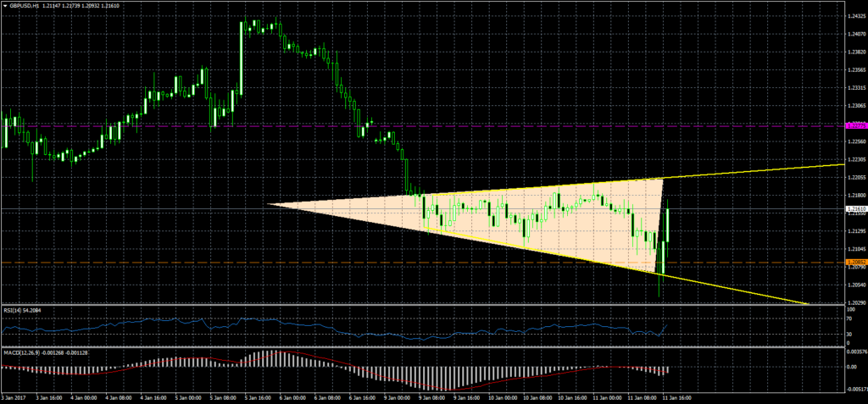Click the small arrow before GBPUSD,H1
The height and width of the screenshot is (404, 868).
(x=4, y=5)
